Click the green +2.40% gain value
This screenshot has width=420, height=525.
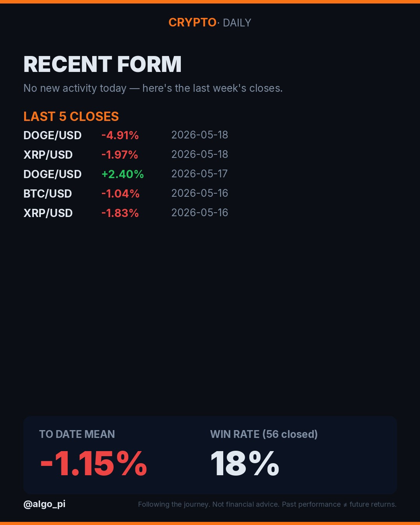(122, 174)
